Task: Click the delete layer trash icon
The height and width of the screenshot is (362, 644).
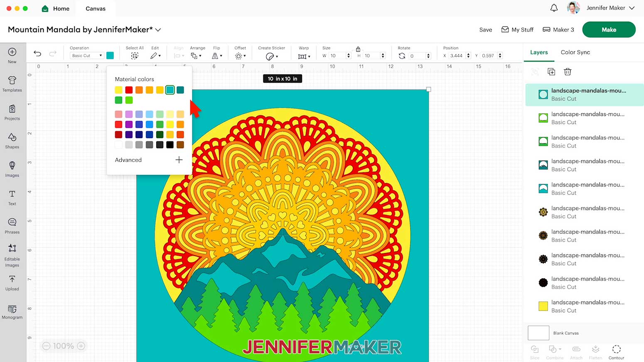Action: [568, 72]
